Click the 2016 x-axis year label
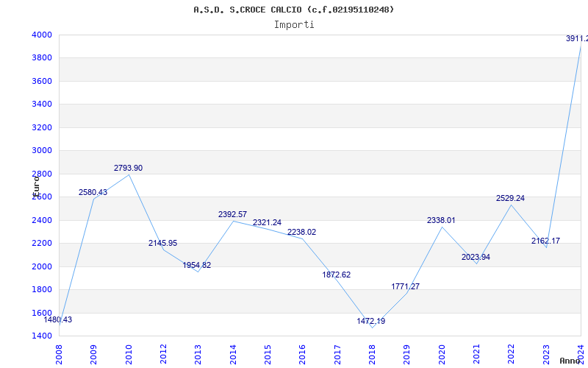The height and width of the screenshot is (368, 588). coord(302,355)
